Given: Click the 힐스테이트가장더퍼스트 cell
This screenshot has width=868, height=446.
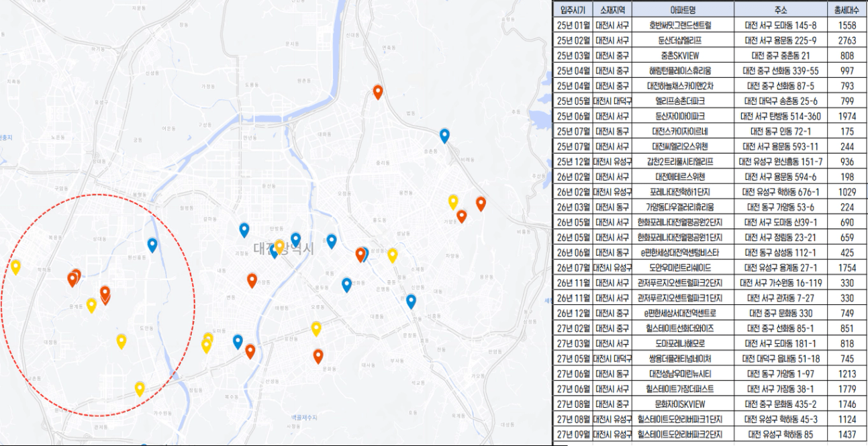Looking at the screenshot, I should pos(683,389).
